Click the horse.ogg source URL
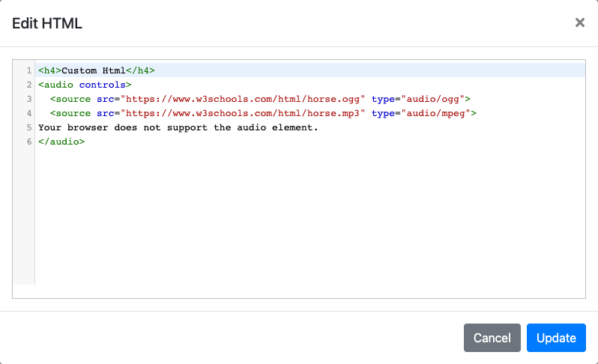Viewport: 598px width, 364px height. (x=243, y=99)
